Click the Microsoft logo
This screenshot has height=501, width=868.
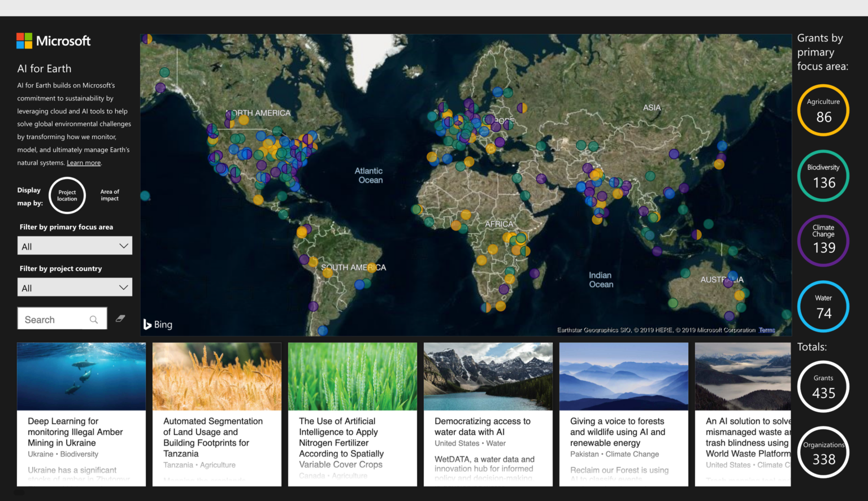(53, 40)
